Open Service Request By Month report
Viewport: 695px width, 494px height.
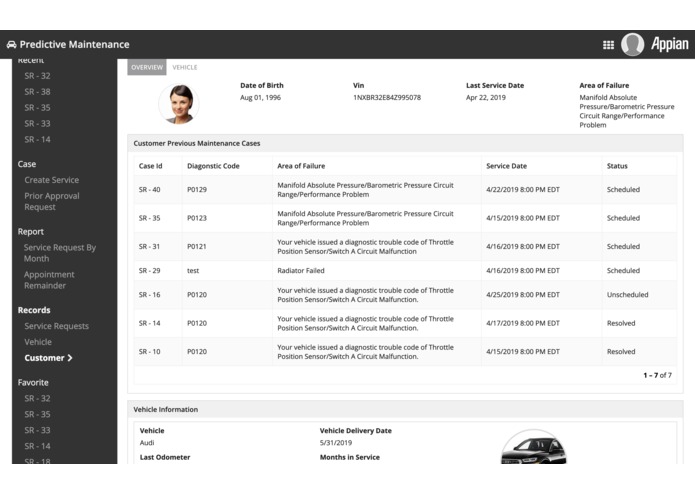[60, 253]
